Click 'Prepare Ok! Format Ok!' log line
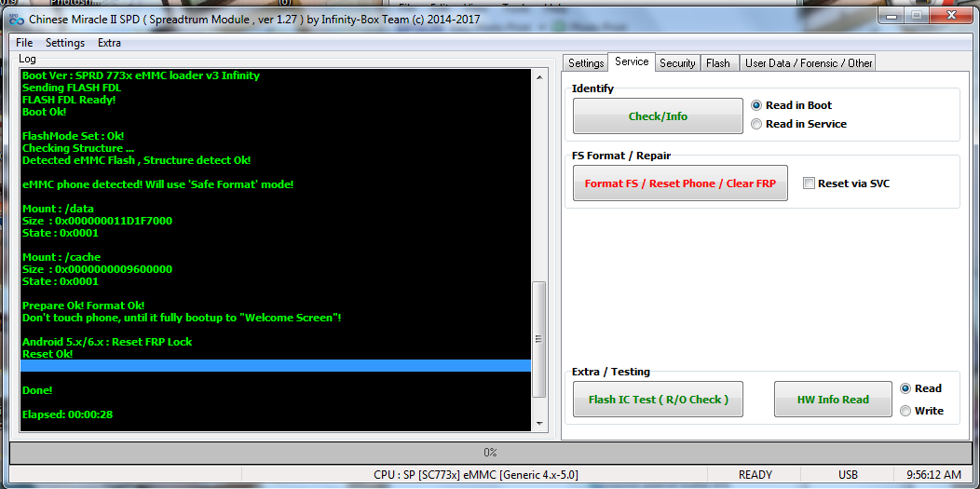This screenshot has width=980, height=489. coord(83,306)
